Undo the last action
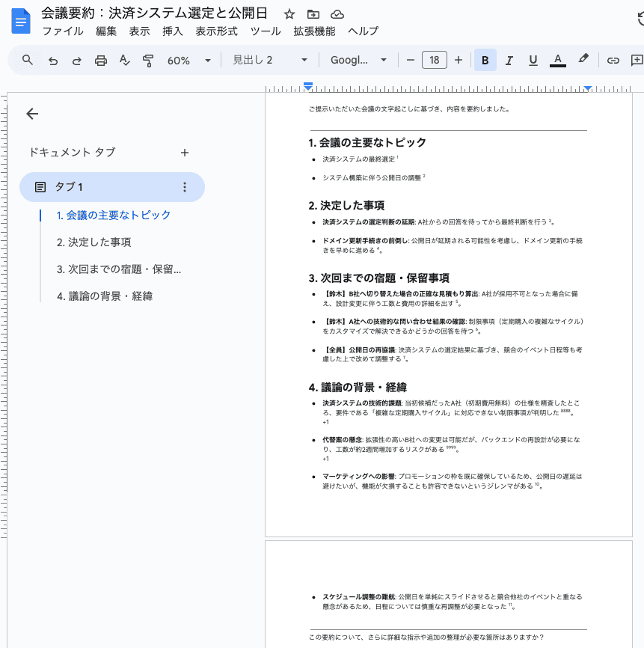644x648 pixels. 53,61
